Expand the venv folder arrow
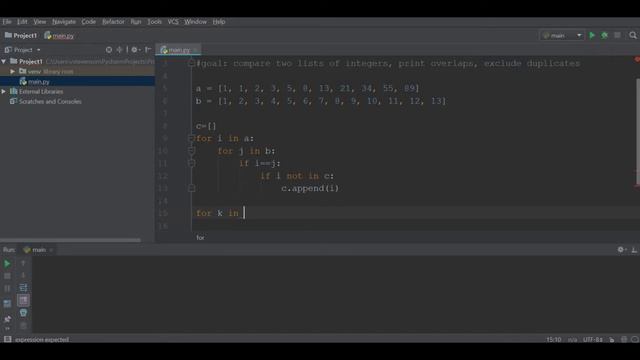Viewport: 640px width, 360px height. [13, 71]
